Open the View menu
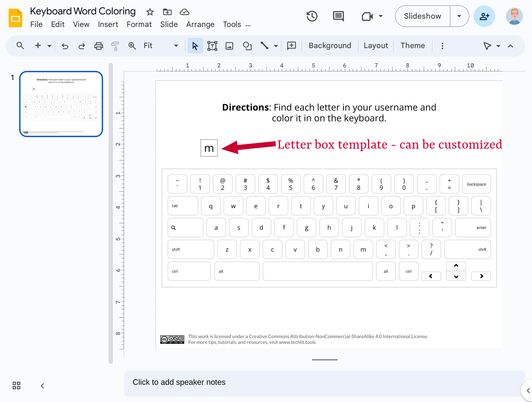Image resolution: width=532 pixels, height=402 pixels. [x=81, y=24]
